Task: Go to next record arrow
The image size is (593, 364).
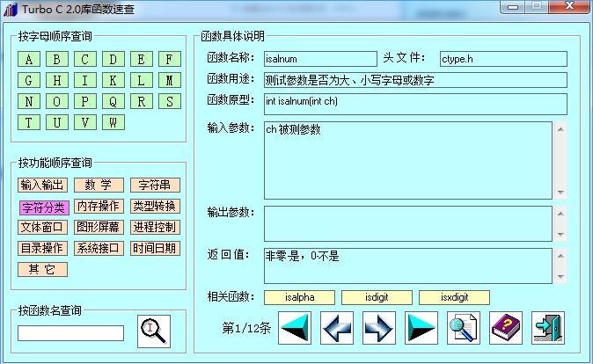Action: pos(379,328)
